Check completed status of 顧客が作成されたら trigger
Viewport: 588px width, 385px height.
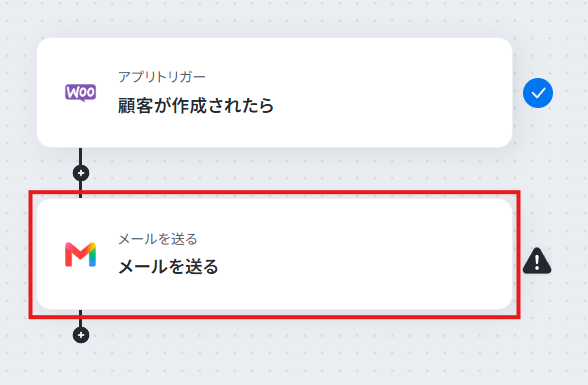tap(538, 93)
